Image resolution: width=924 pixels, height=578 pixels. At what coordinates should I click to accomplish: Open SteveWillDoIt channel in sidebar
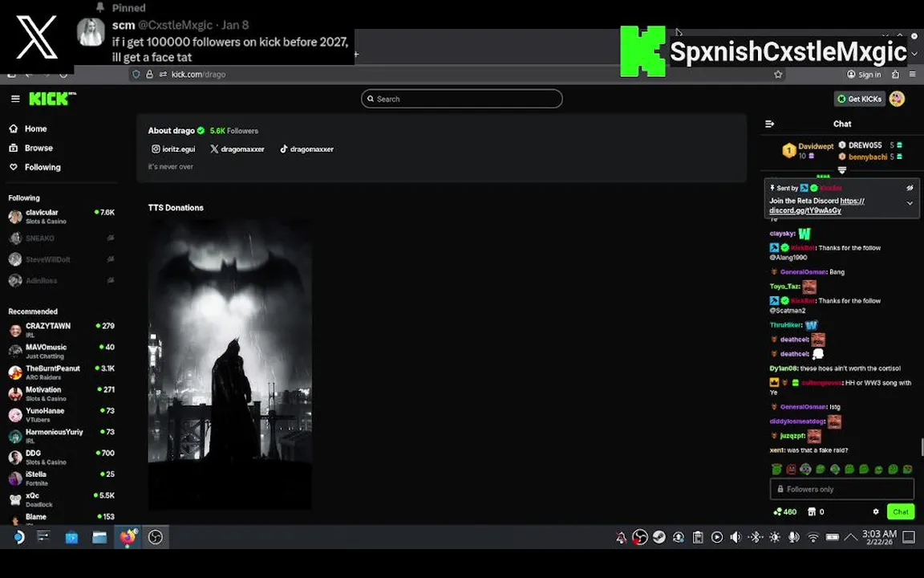coord(61,259)
